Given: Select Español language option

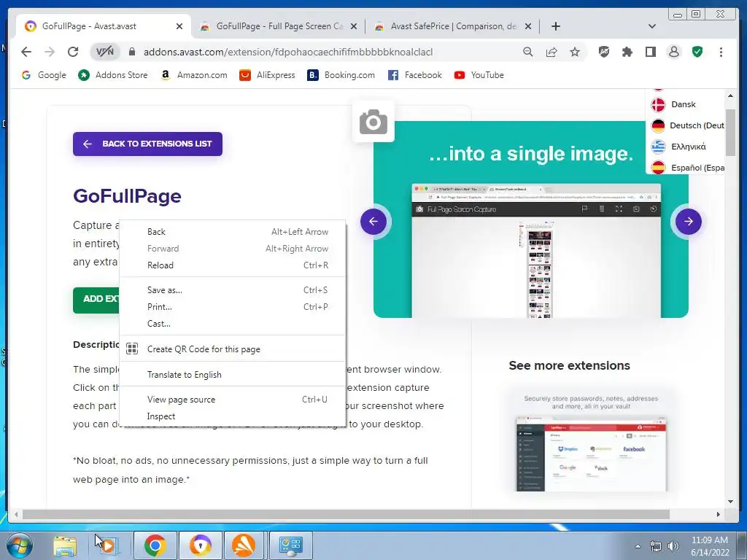Looking at the screenshot, I should point(686,168).
